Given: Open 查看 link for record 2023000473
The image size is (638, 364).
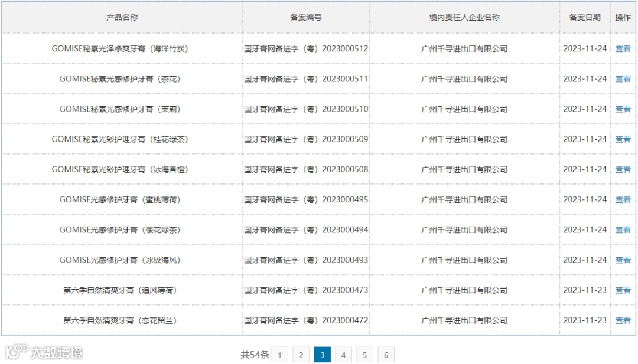Looking at the screenshot, I should (x=623, y=290).
